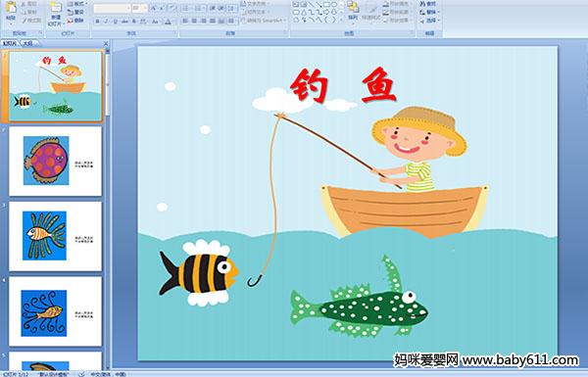This screenshot has height=377, width=588.
Task: Toggle Underline text formatting
Action: point(115,22)
